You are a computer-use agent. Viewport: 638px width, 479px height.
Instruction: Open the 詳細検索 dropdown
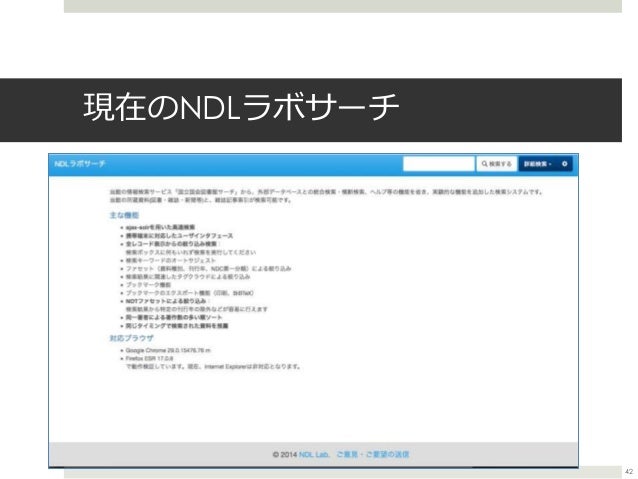537,164
